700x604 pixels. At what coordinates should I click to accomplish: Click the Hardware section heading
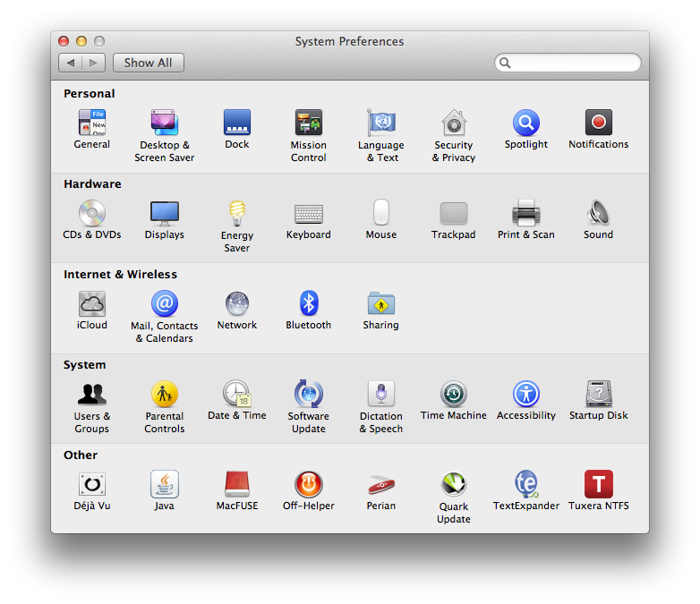92,184
